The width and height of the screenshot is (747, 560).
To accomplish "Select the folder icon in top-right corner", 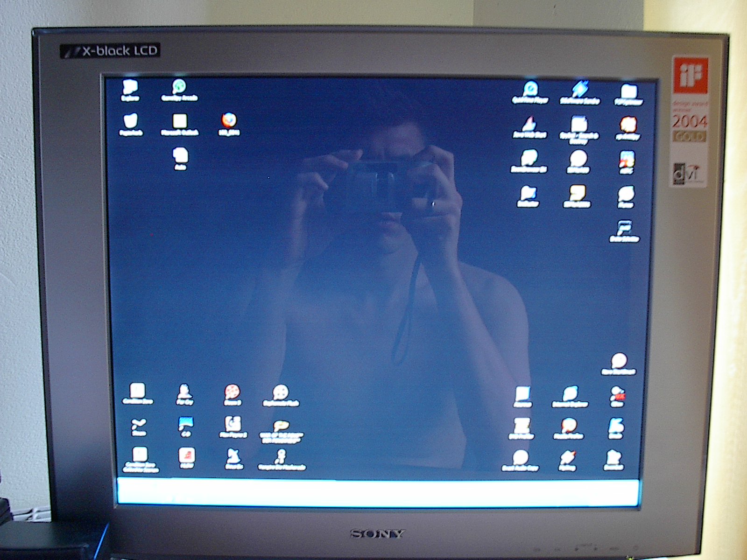I will [x=628, y=91].
